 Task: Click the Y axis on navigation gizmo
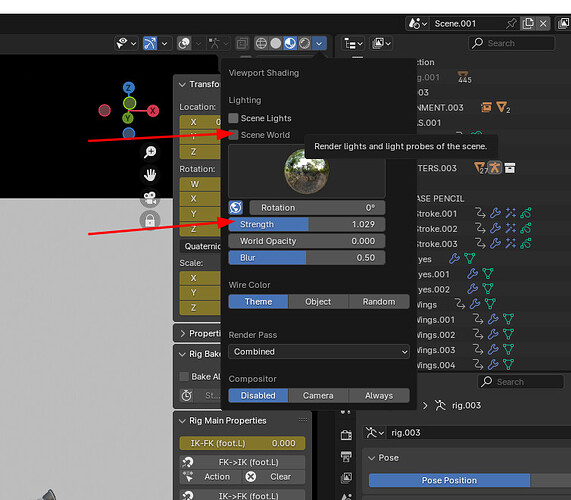coord(127,118)
